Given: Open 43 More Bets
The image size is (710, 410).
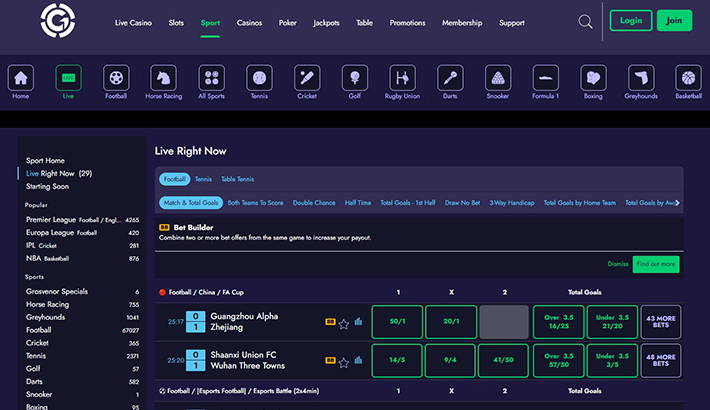Looking at the screenshot, I should tap(661, 322).
